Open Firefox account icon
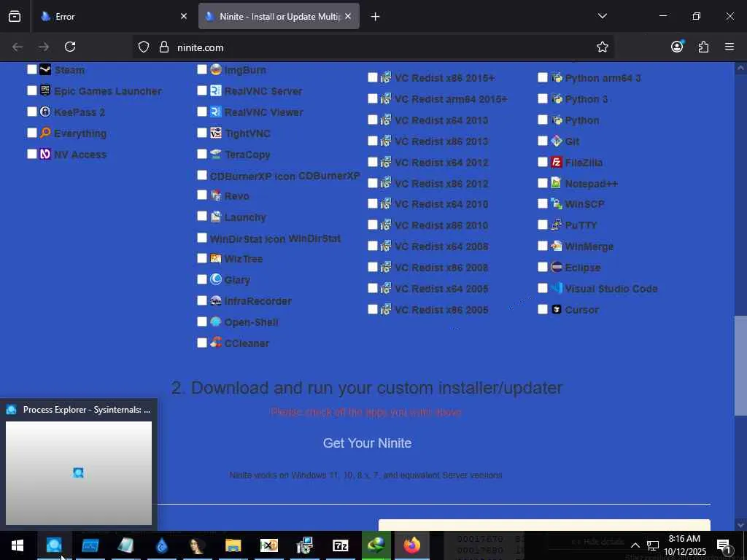The height and width of the screenshot is (560, 747). [x=677, y=47]
